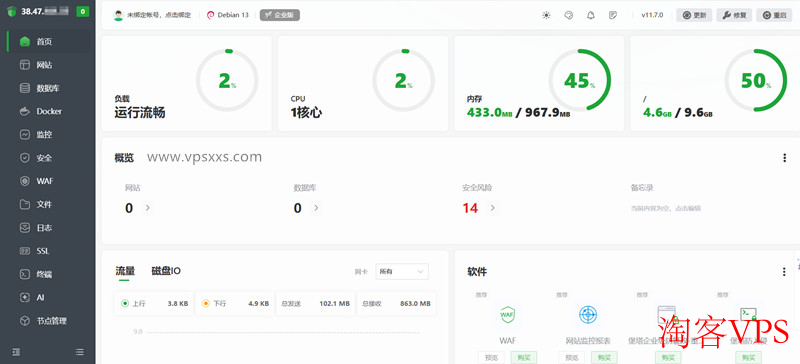Click the terminal-lock software icon
The height and width of the screenshot is (364, 800).
(748, 315)
